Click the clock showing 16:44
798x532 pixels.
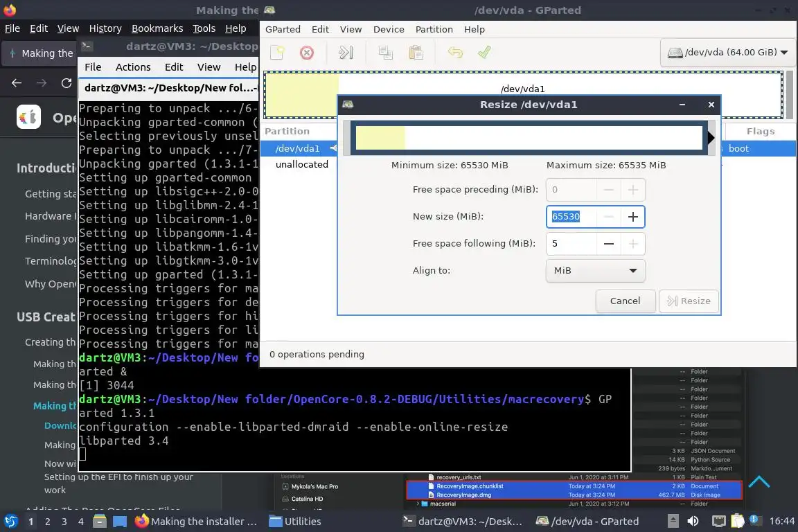pos(781,522)
